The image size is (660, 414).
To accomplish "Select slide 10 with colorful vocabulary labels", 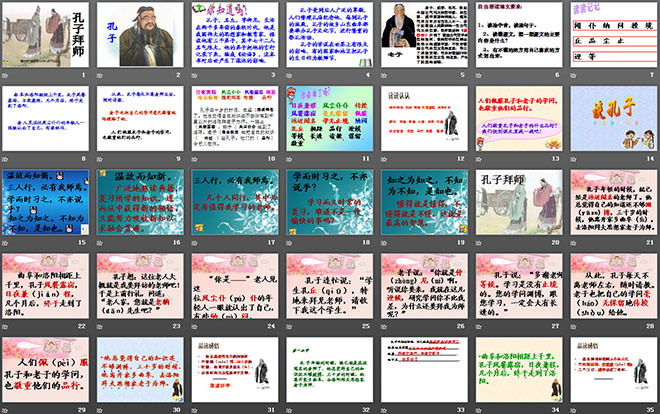I will [x=234, y=116].
